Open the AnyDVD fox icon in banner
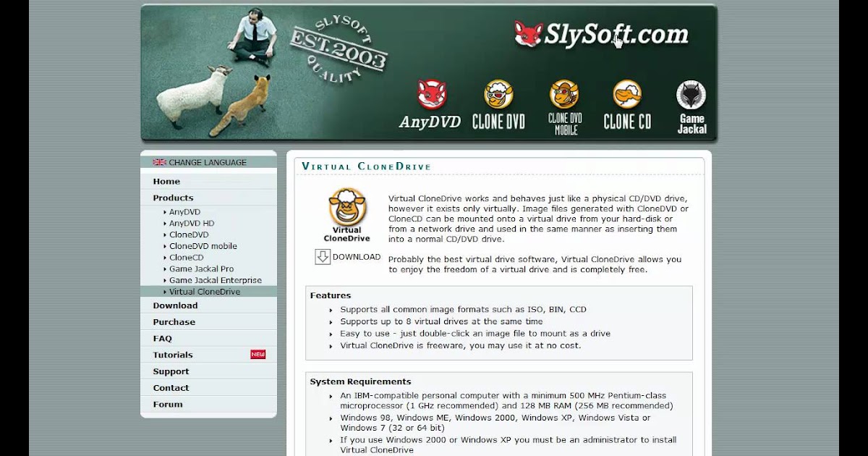Image resolution: width=868 pixels, height=456 pixels. 431,95
